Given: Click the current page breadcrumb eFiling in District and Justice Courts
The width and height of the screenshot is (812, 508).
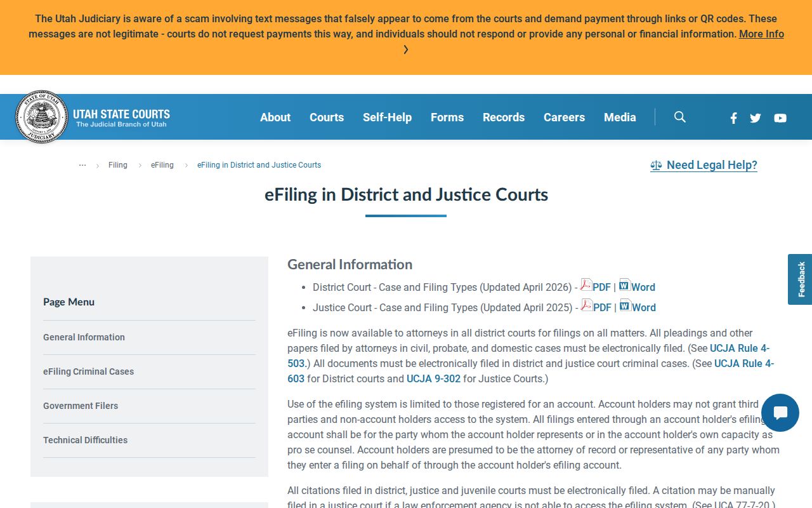Looking at the screenshot, I should pos(259,165).
